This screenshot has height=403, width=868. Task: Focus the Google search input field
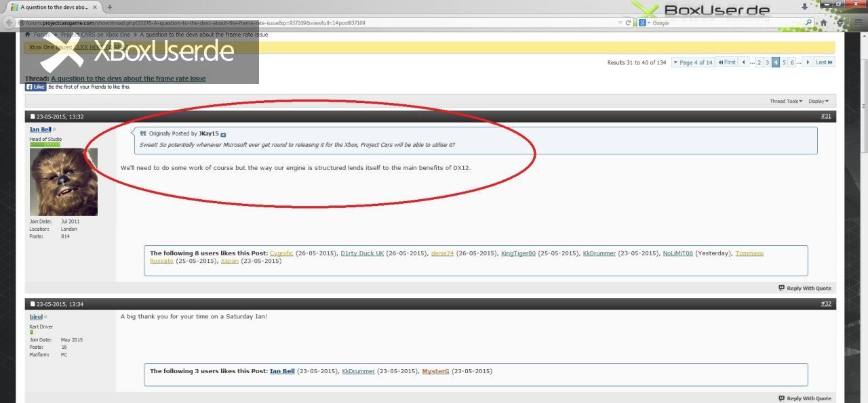pos(726,22)
